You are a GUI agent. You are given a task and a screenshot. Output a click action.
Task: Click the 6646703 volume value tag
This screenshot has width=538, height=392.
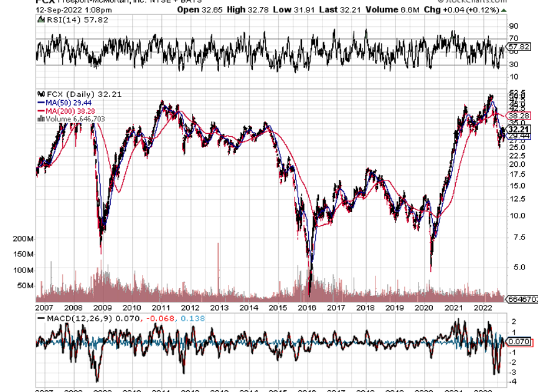point(521,299)
